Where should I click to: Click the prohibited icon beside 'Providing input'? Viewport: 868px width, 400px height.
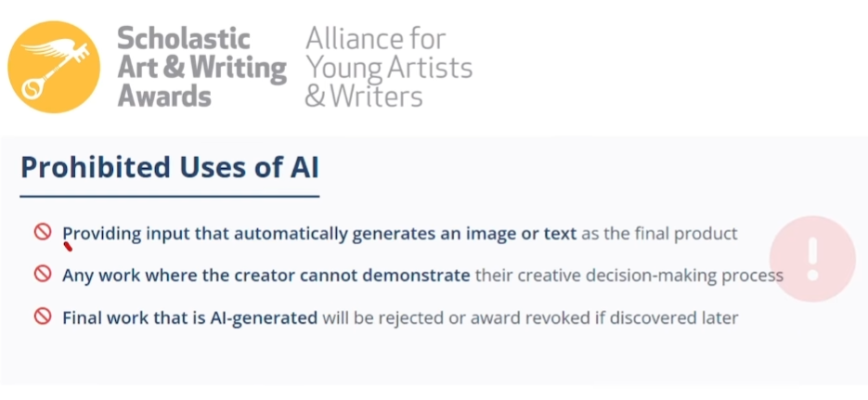pyautogui.click(x=42, y=232)
